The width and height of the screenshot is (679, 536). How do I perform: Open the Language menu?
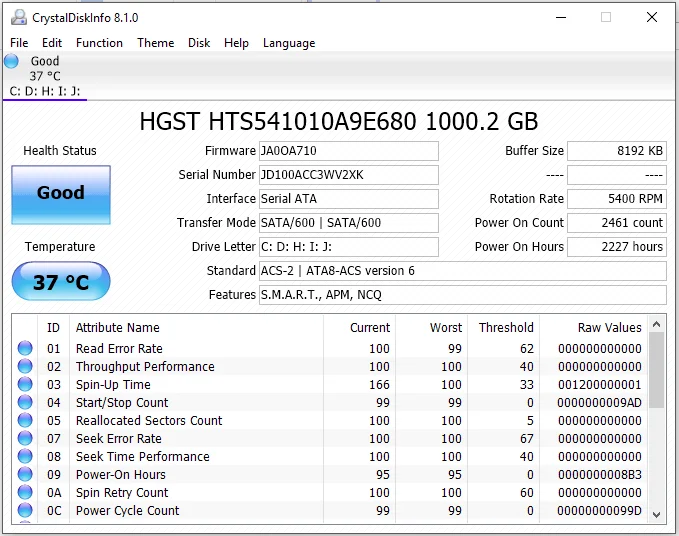tap(289, 43)
